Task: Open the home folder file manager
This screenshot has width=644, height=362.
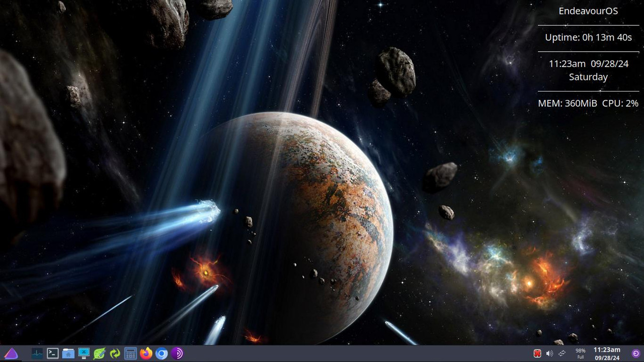Action: tap(68, 353)
